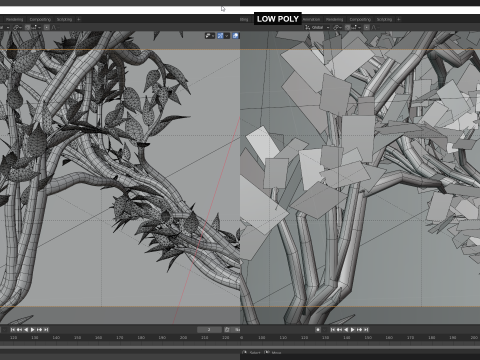480x360 pixels.
Task: Open proportional falloff menu in LOW POLY window
Action: (374, 27)
